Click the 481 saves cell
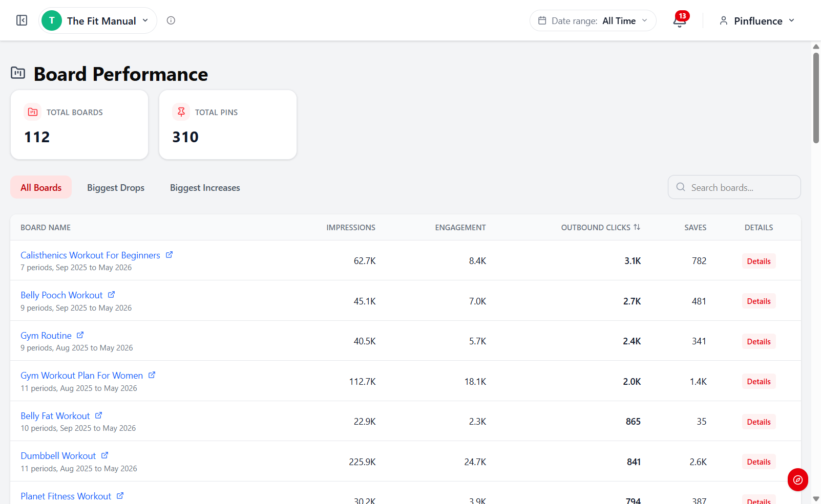The height and width of the screenshot is (504, 821). (x=699, y=301)
